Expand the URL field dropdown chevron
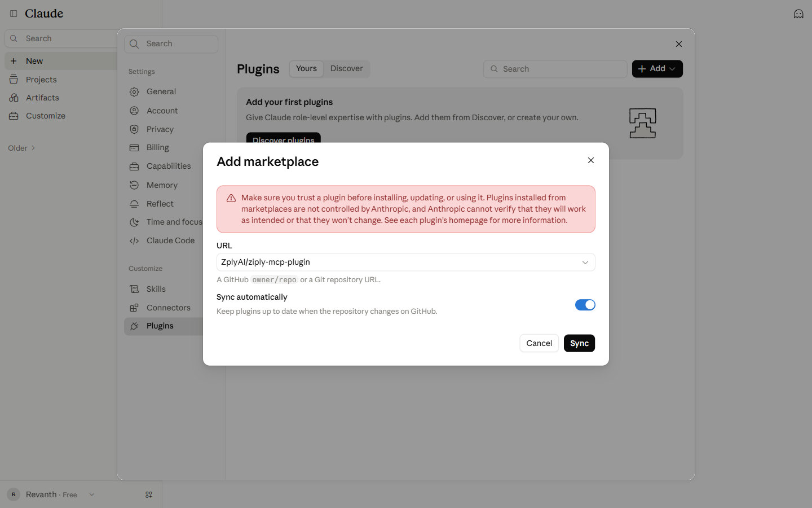 pyautogui.click(x=585, y=262)
